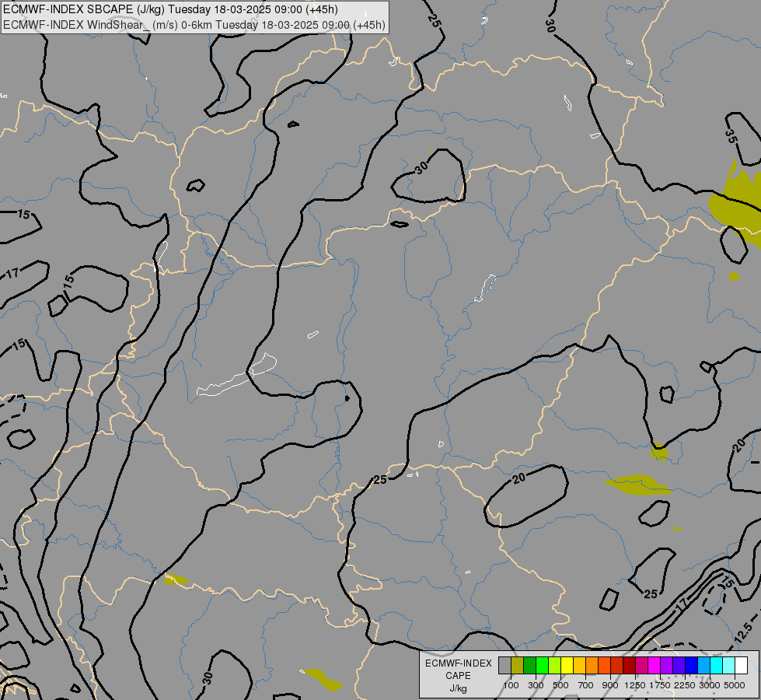Click legend value 3000
761x700 pixels.
(710, 685)
